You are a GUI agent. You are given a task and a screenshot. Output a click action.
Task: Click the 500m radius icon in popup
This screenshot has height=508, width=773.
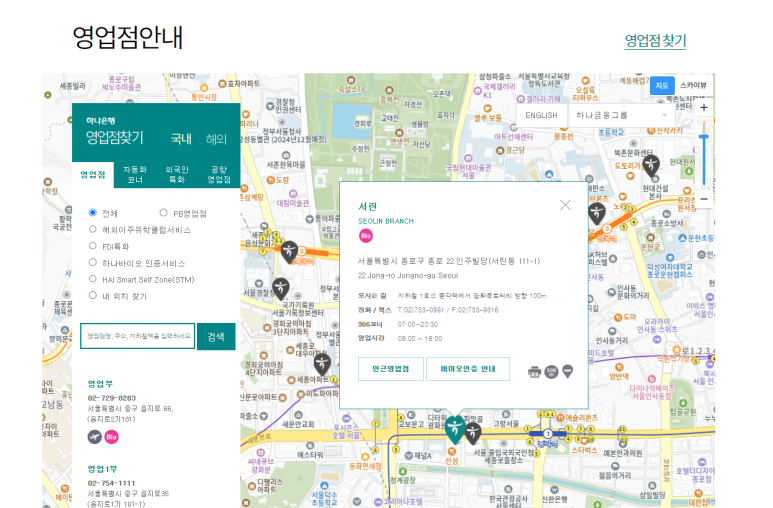click(551, 371)
